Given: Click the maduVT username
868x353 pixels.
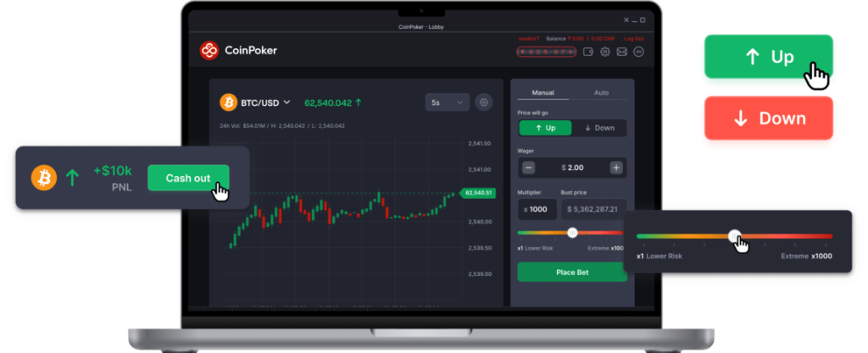Looking at the screenshot, I should click(529, 39).
